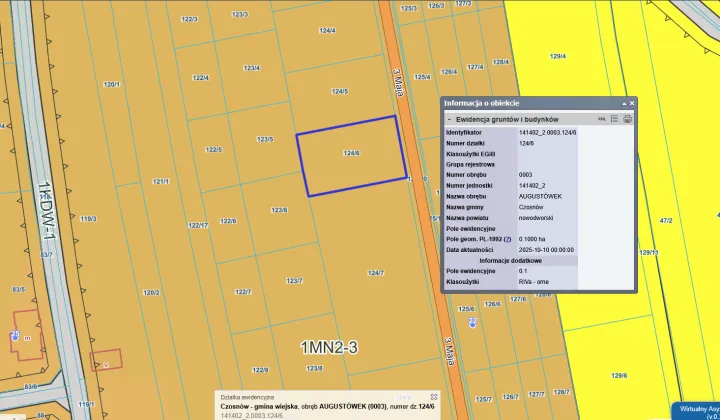Click parcel 123/5 label on the map

(x=265, y=139)
